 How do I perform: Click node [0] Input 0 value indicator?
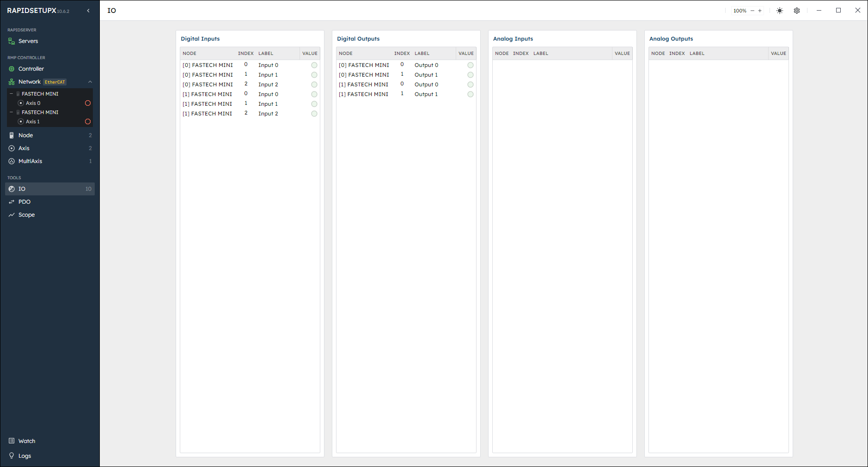314,65
